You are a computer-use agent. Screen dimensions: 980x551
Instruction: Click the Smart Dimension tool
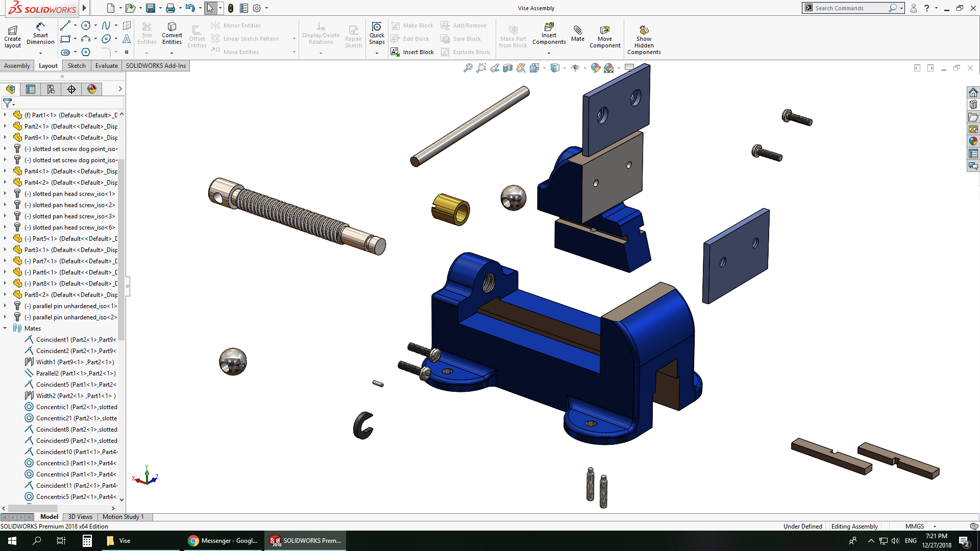[x=40, y=34]
